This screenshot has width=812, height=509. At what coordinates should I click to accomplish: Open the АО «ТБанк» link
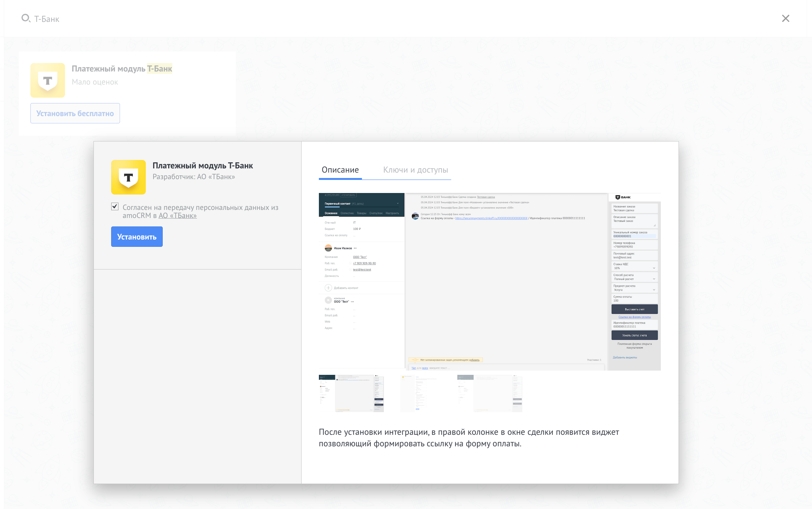tap(178, 216)
